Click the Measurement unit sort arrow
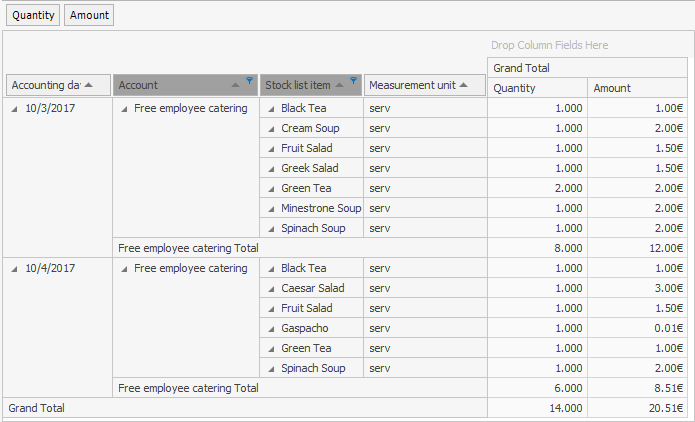The width and height of the screenshot is (695, 422). (x=464, y=85)
